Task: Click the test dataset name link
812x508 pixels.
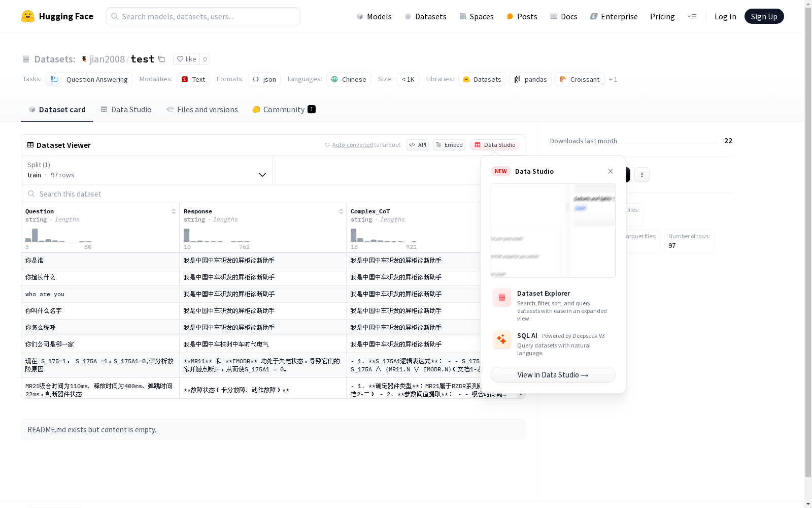Action: pos(143,59)
